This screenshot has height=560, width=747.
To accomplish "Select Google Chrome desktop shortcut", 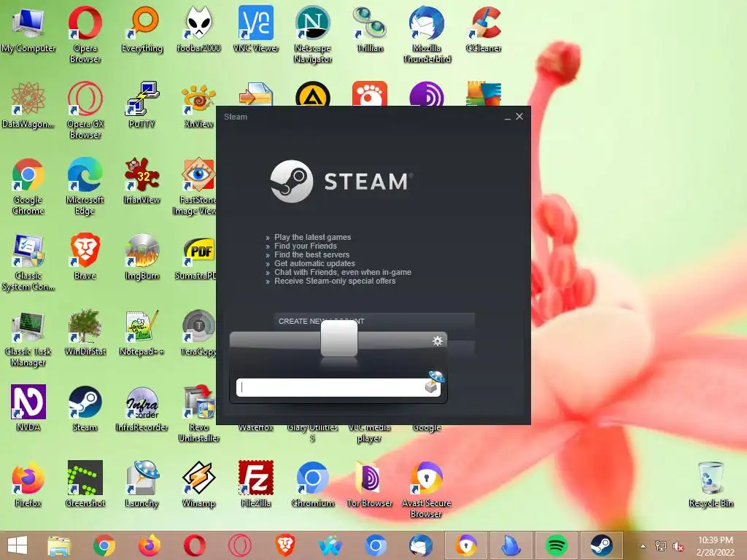I will (x=28, y=186).
